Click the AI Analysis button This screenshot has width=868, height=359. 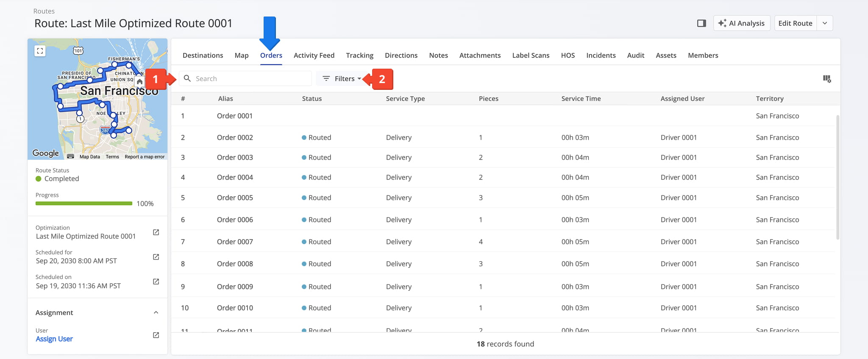(742, 23)
